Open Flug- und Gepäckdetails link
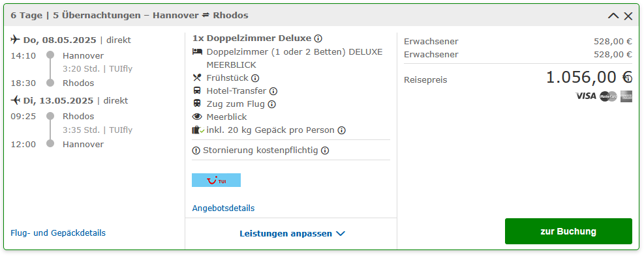 (58, 233)
